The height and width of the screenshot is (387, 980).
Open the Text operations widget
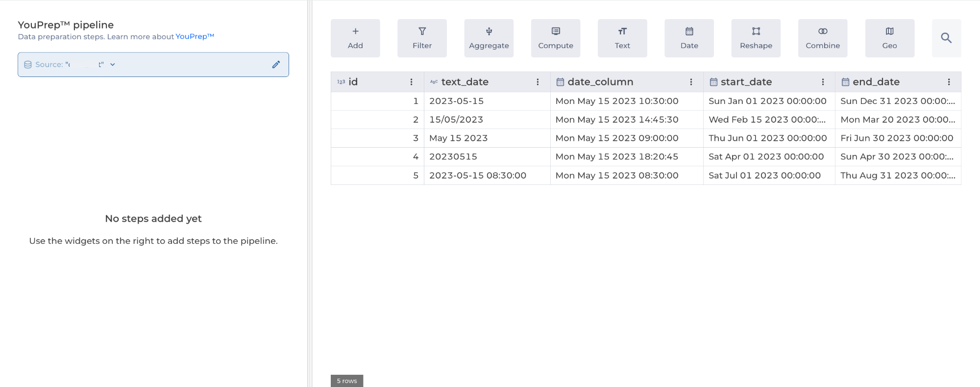click(622, 38)
